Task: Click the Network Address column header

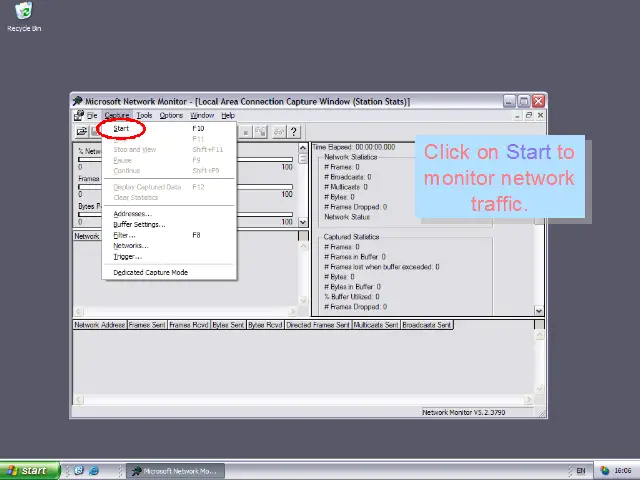Action: [x=100, y=325]
